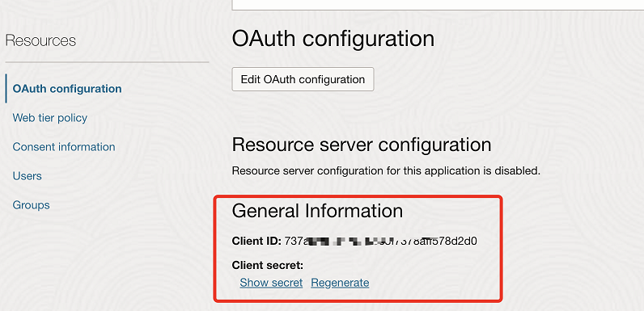The width and height of the screenshot is (644, 311).
Task: Reveal the client secret via Show secret
Action: tap(271, 283)
